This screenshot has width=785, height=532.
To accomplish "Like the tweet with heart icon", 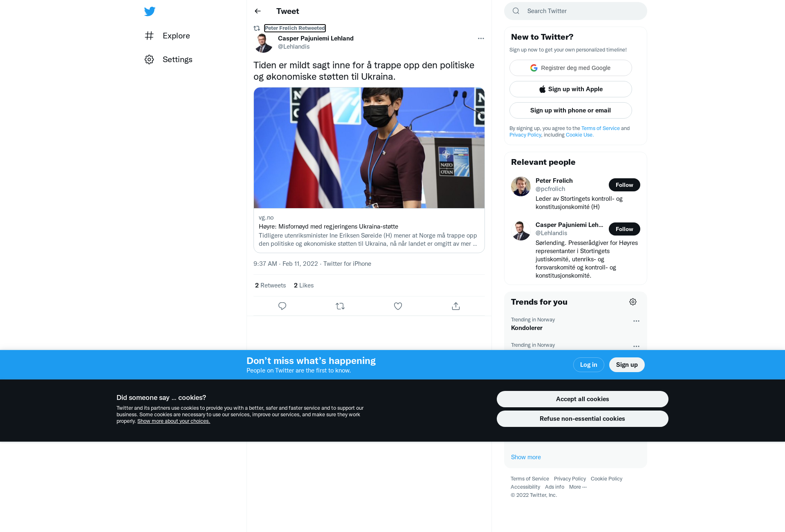I will [398, 306].
